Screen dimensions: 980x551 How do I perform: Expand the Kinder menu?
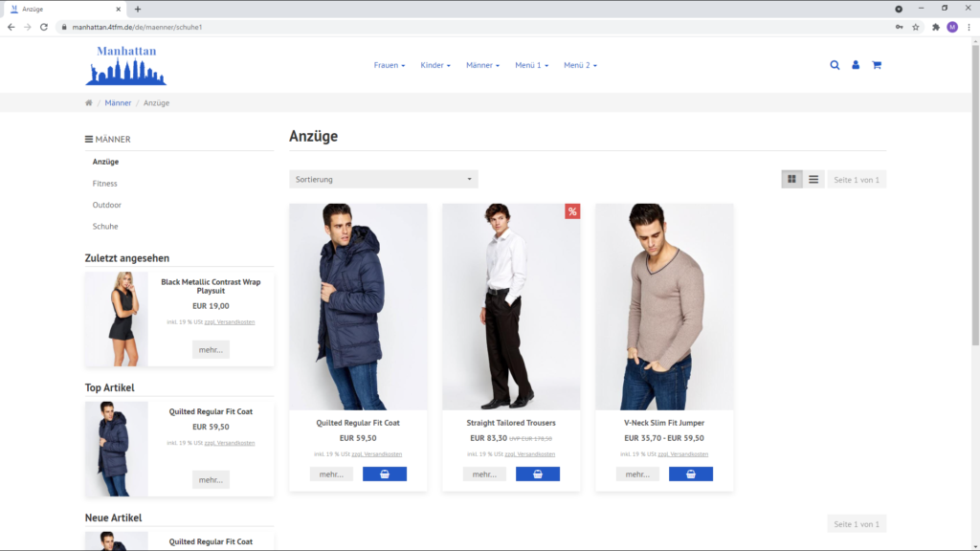[x=435, y=65]
